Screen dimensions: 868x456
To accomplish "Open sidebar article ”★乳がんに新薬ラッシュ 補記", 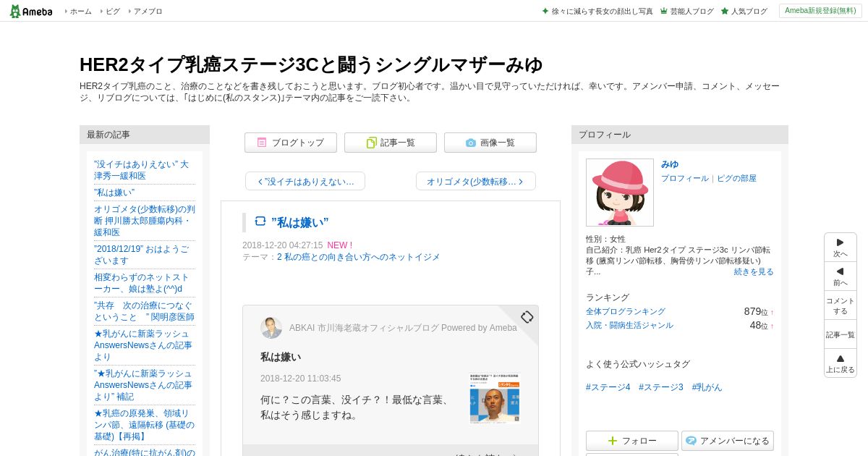I will click(x=144, y=385).
